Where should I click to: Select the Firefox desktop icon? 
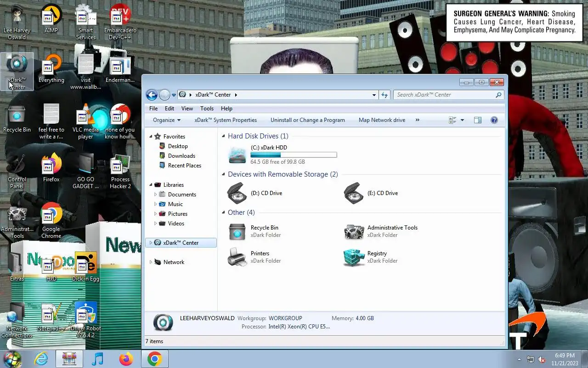(51, 168)
